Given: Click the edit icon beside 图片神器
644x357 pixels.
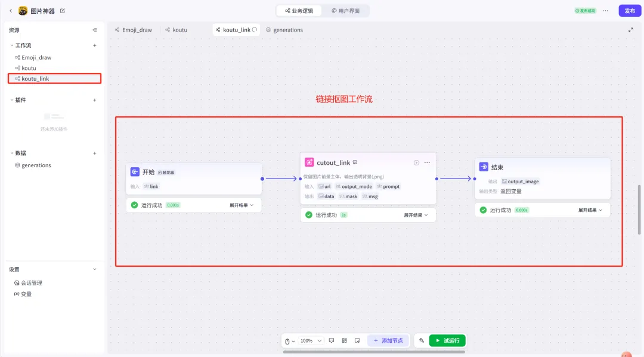Looking at the screenshot, I should [63, 11].
